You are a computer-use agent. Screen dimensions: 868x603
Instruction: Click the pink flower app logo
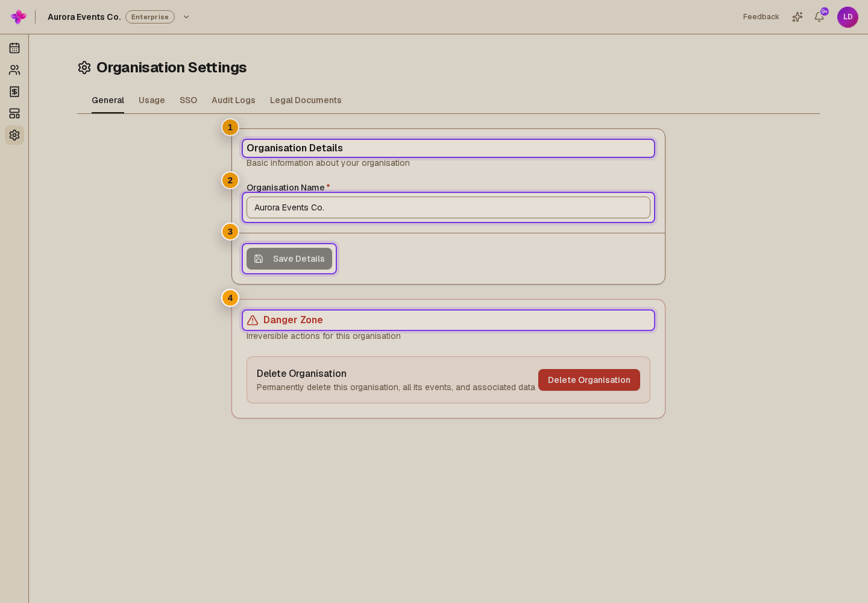tap(19, 17)
